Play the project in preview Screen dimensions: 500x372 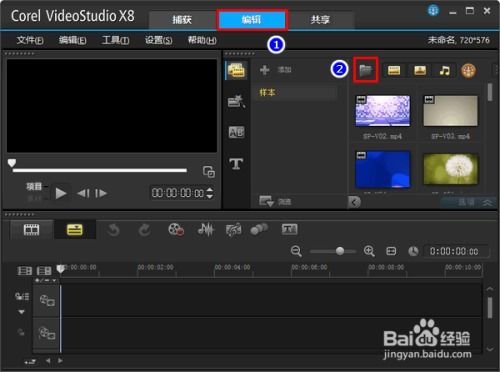point(61,193)
